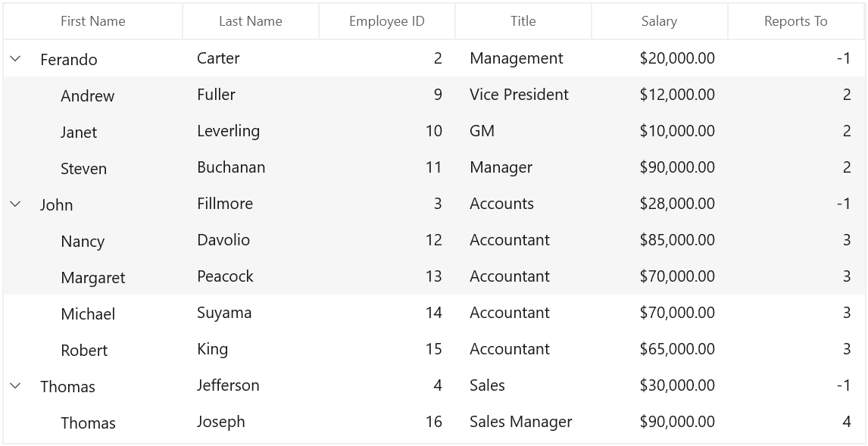The height and width of the screenshot is (446, 868).
Task: Collapse the John Fillmore row
Action: pos(15,204)
